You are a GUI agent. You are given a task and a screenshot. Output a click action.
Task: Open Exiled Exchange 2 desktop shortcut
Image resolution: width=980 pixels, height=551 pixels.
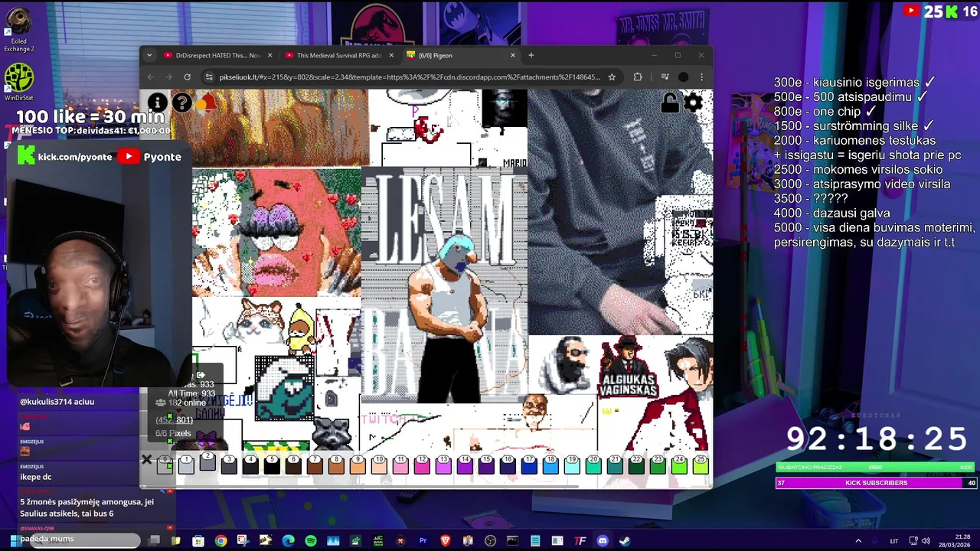click(x=19, y=31)
